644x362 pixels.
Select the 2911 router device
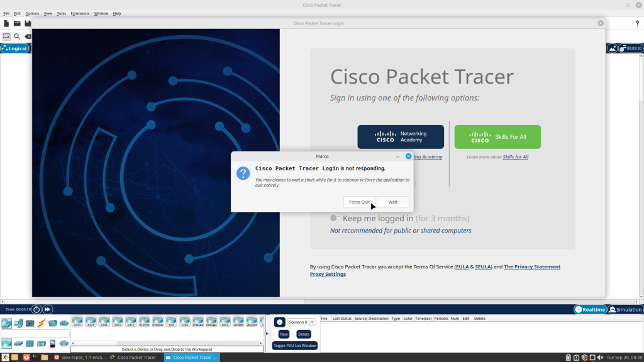[131, 322]
